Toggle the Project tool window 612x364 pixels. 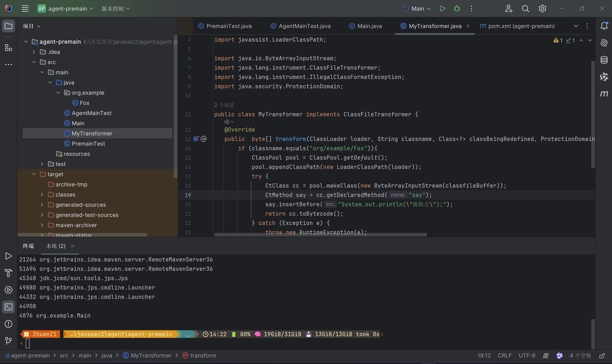pyautogui.click(x=8, y=26)
